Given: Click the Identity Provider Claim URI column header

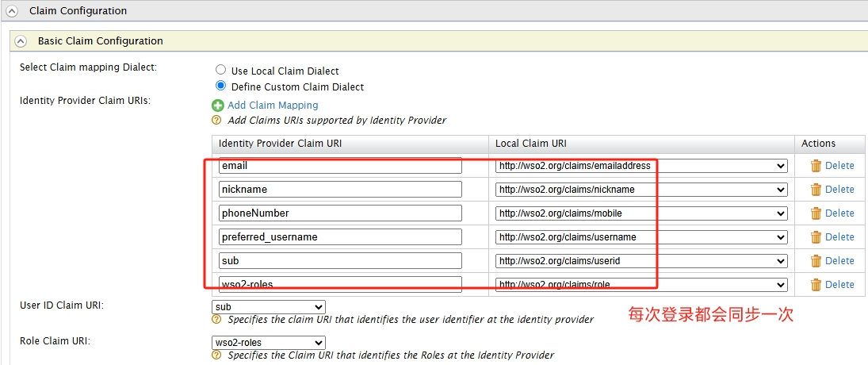Looking at the screenshot, I should [280, 144].
